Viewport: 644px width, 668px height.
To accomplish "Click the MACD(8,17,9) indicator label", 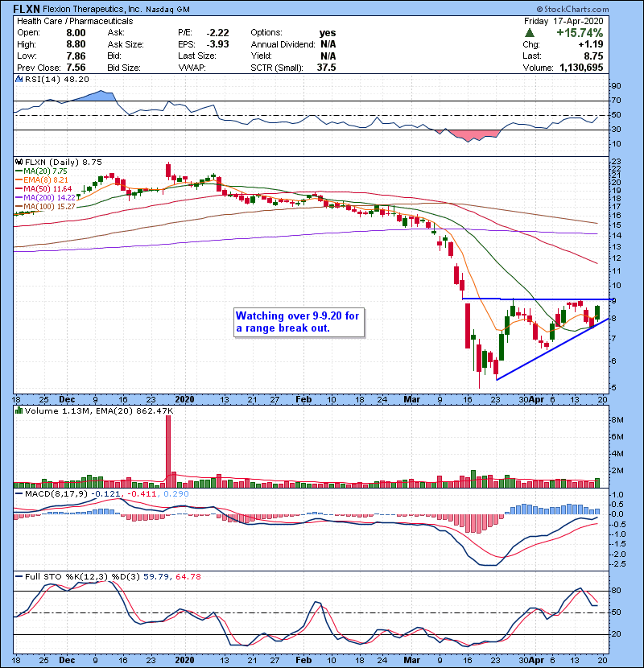I will click(x=56, y=494).
